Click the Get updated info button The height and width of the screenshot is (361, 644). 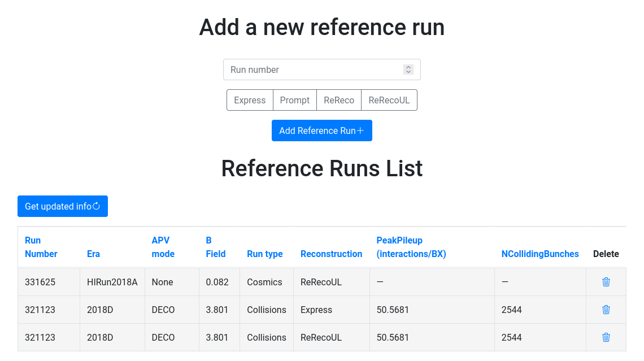pyautogui.click(x=63, y=206)
